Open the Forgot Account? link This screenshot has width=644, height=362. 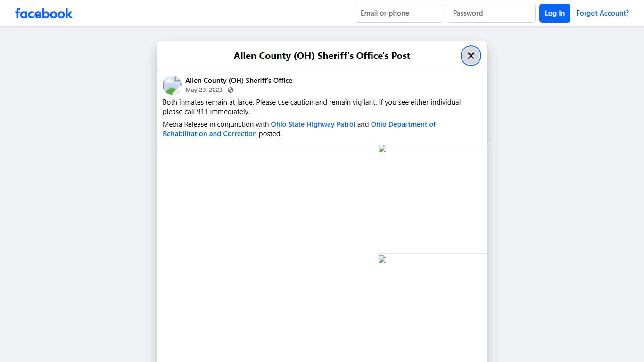pos(602,13)
